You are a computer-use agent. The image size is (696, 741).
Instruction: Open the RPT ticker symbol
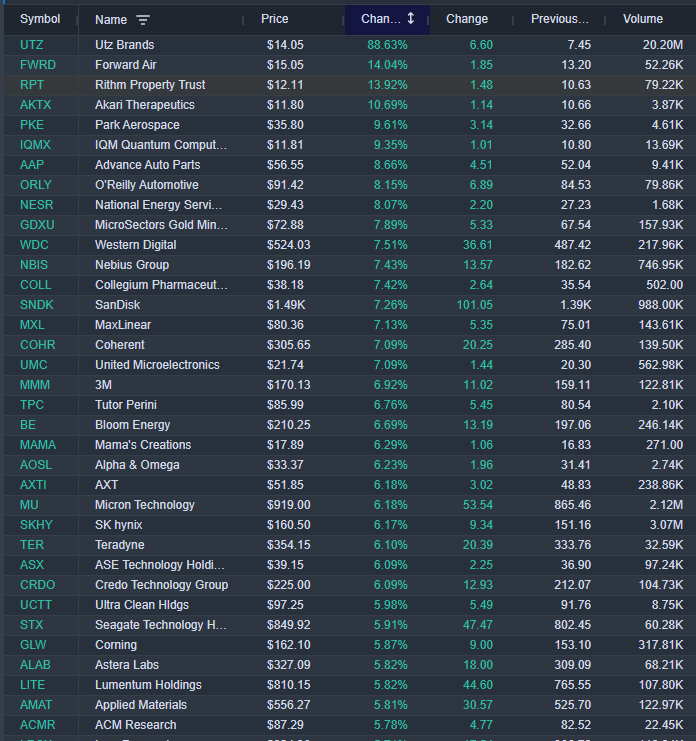(x=32, y=85)
